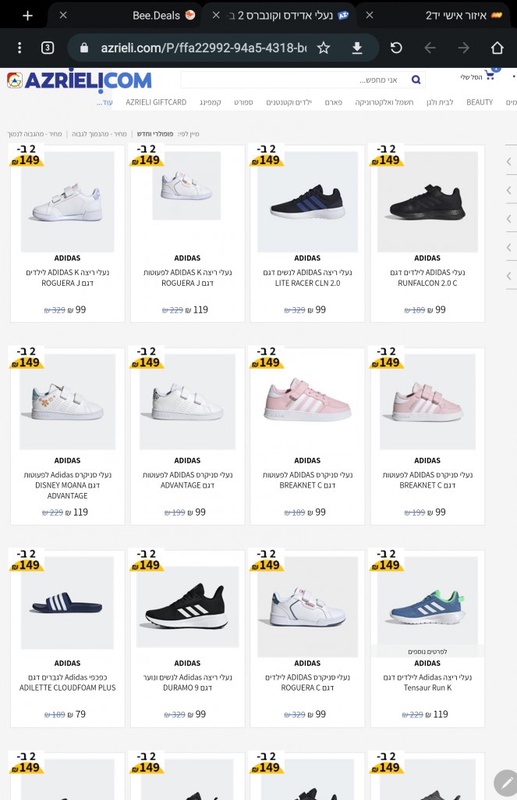Expand the first sidebar filter chevron

(x=509, y=162)
